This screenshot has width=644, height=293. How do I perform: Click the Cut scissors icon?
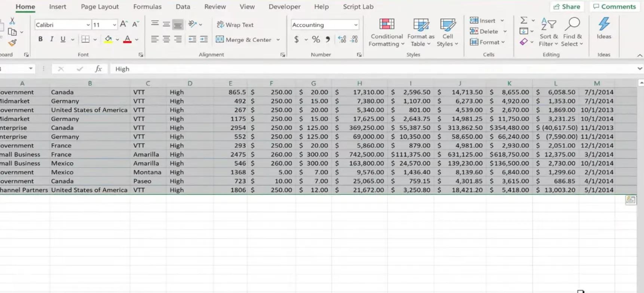click(12, 21)
